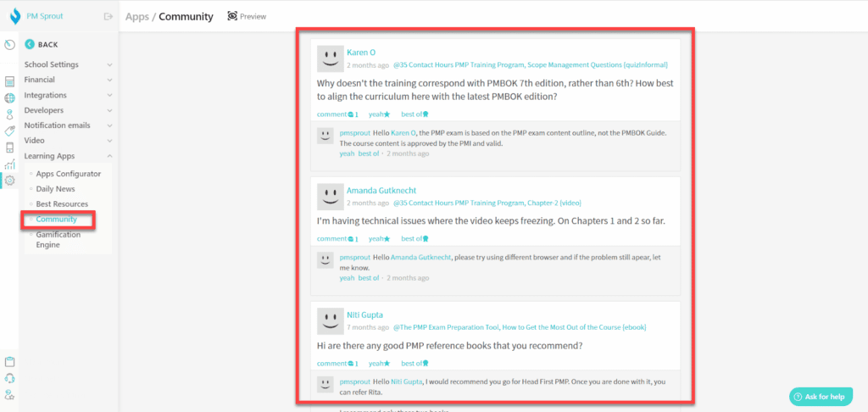Click pmsprout's avatar in reply to Karen O
Image resolution: width=868 pixels, height=412 pixels.
pos(325,136)
